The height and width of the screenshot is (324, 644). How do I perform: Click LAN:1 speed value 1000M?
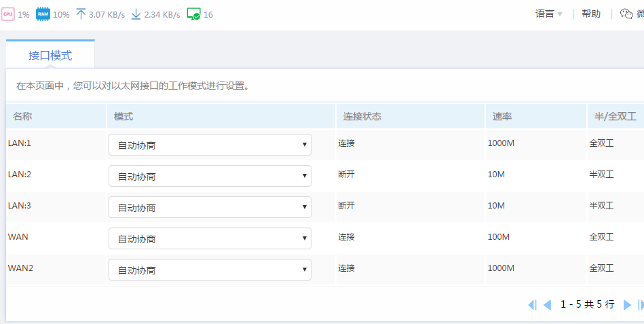tap(501, 143)
